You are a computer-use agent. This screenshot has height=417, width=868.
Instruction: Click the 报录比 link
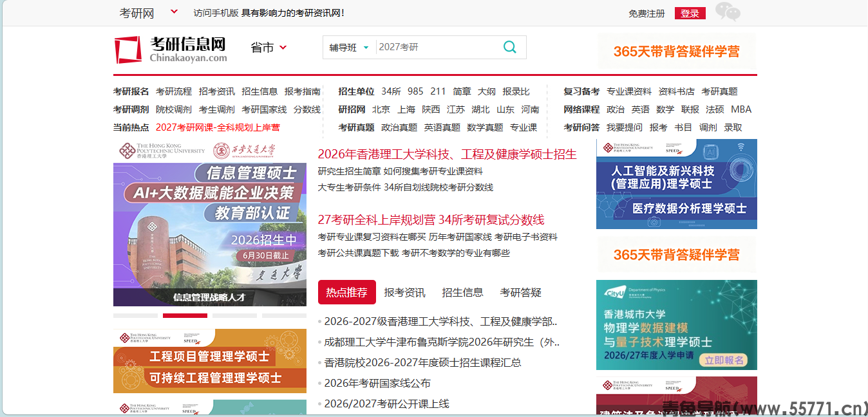[x=516, y=91]
